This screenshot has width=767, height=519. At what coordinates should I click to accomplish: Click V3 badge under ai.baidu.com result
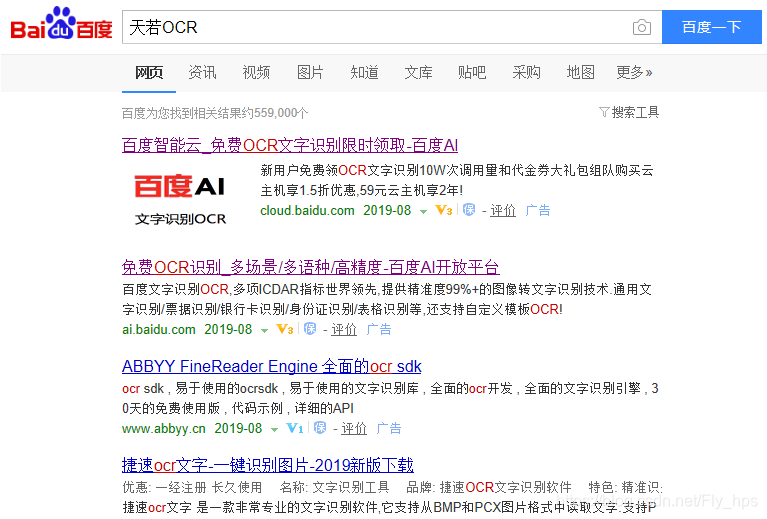pyautogui.click(x=285, y=329)
